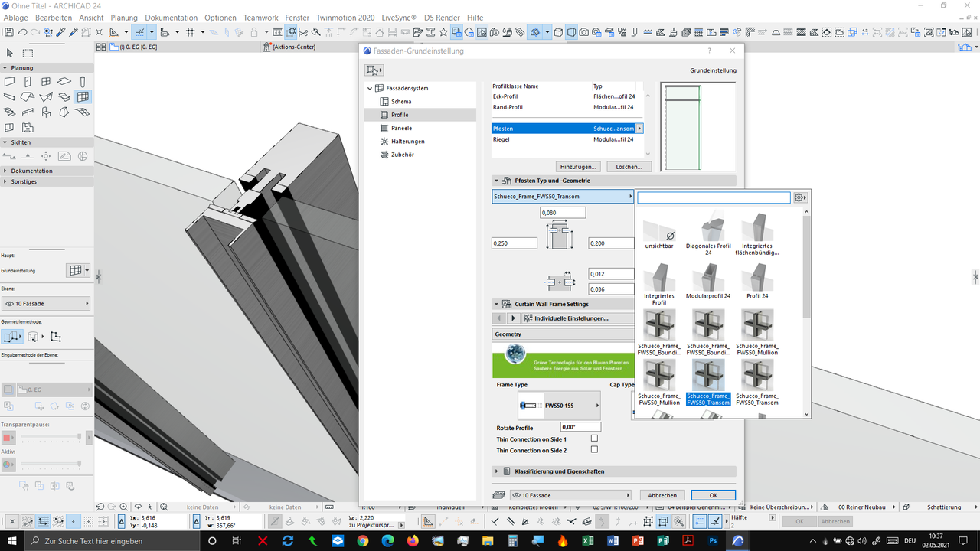Select the Window tool under Planung
The width and height of the screenshot is (980, 551).
[46, 82]
